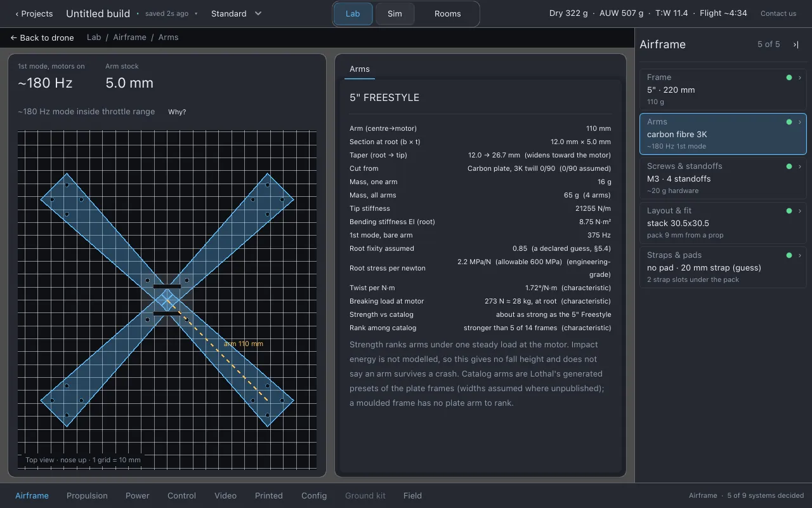812x508 pixels.
Task: Open the Printed bottom tab
Action: pos(269,496)
